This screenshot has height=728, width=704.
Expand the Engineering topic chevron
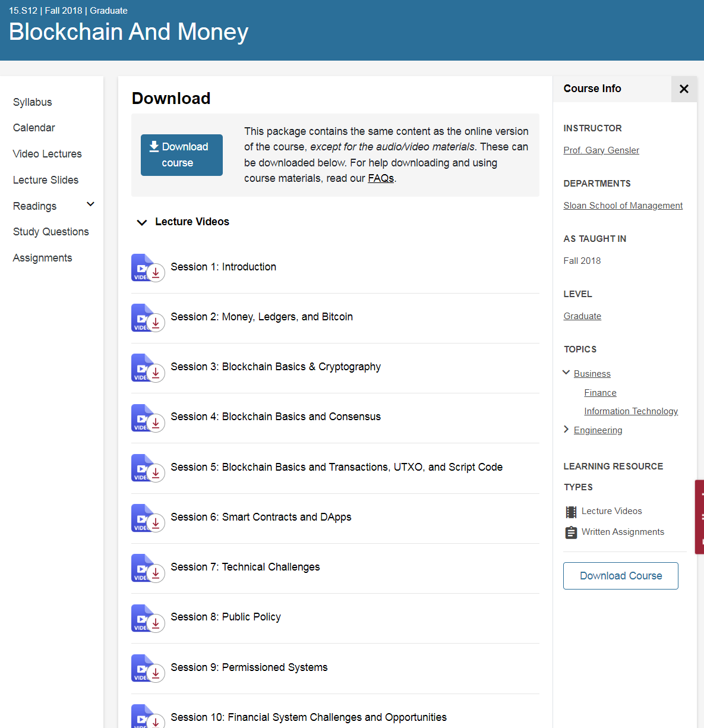[x=566, y=429]
